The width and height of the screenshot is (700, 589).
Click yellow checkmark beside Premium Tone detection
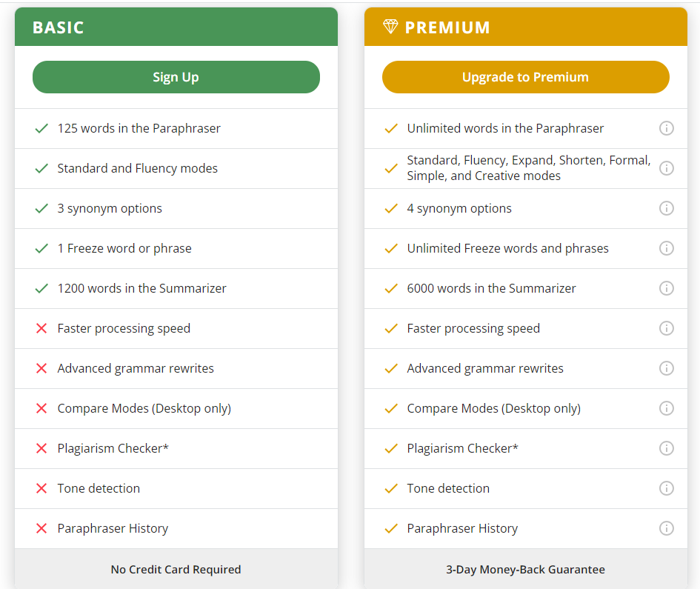click(391, 488)
